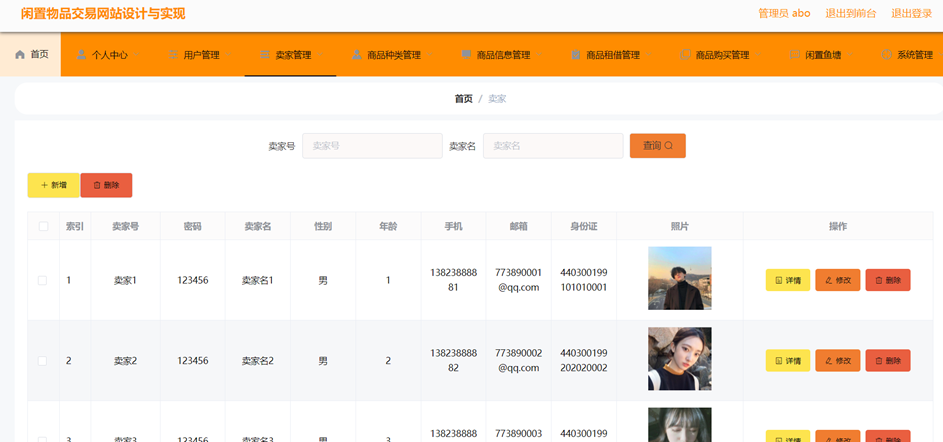Image resolution: width=943 pixels, height=442 pixels.
Task: Click the clipboard icon beside 商品租借管理
Action: coord(576,55)
